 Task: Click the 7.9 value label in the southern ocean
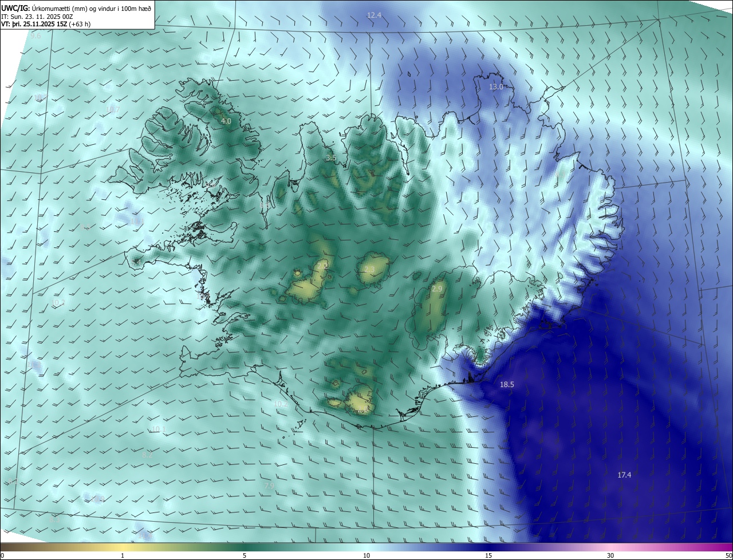pyautogui.click(x=269, y=486)
